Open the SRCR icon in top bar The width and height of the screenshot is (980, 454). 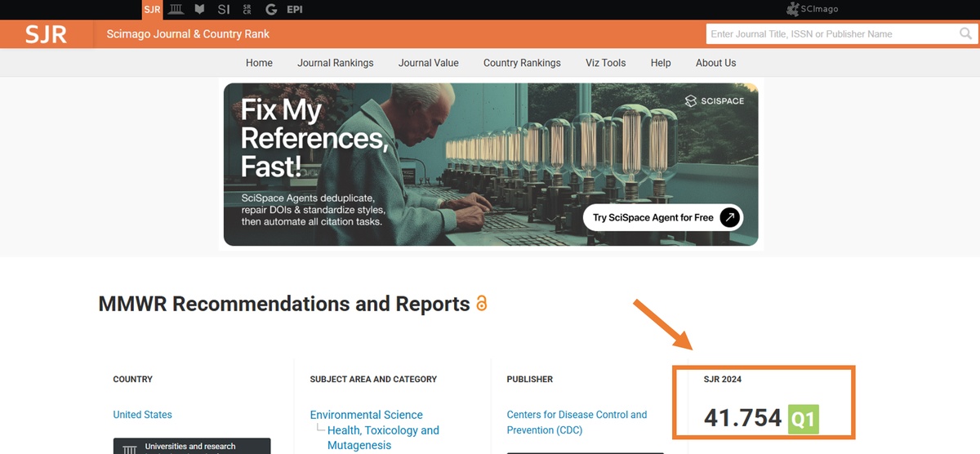pyautogui.click(x=247, y=10)
